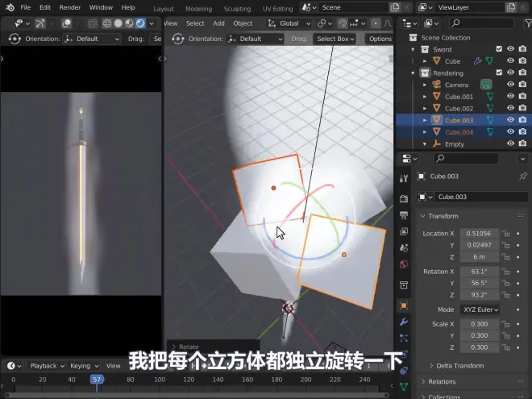Click the Location X field 0.51056
Screen dimensions: 532x399
(x=479, y=234)
